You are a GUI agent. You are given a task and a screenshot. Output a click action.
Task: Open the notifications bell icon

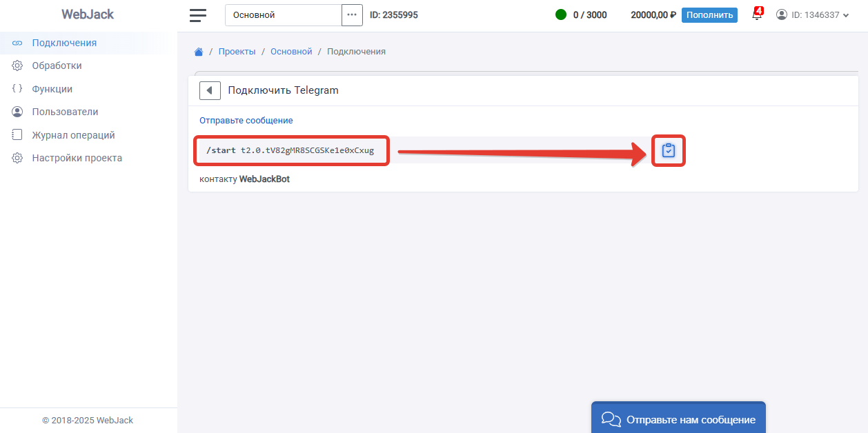tap(757, 14)
